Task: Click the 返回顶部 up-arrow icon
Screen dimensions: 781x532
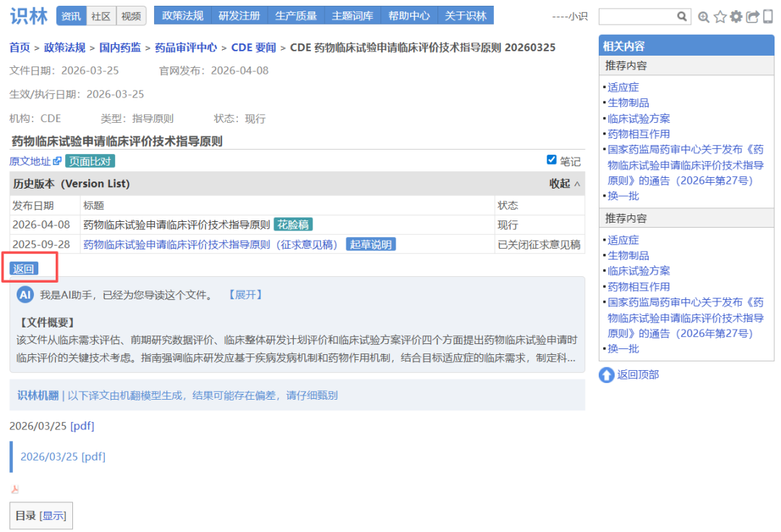Action: tap(607, 374)
